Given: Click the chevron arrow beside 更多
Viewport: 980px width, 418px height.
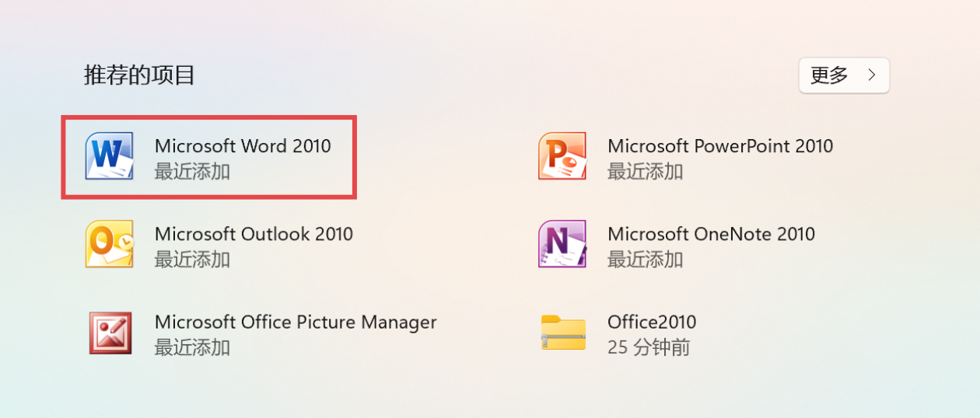Looking at the screenshot, I should pyautogui.click(x=872, y=75).
